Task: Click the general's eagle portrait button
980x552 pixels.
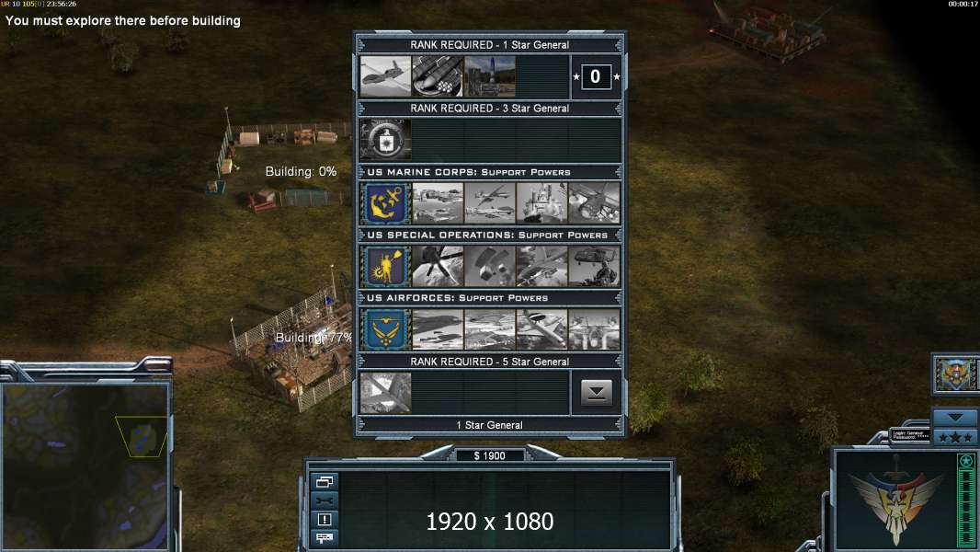Action: point(956,374)
